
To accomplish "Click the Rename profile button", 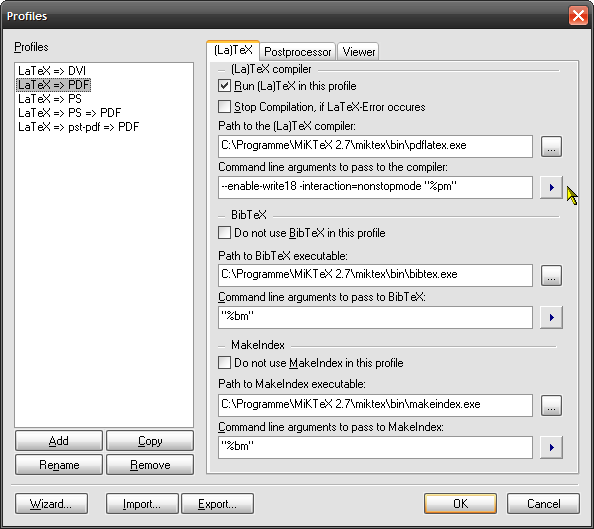I will (59, 465).
